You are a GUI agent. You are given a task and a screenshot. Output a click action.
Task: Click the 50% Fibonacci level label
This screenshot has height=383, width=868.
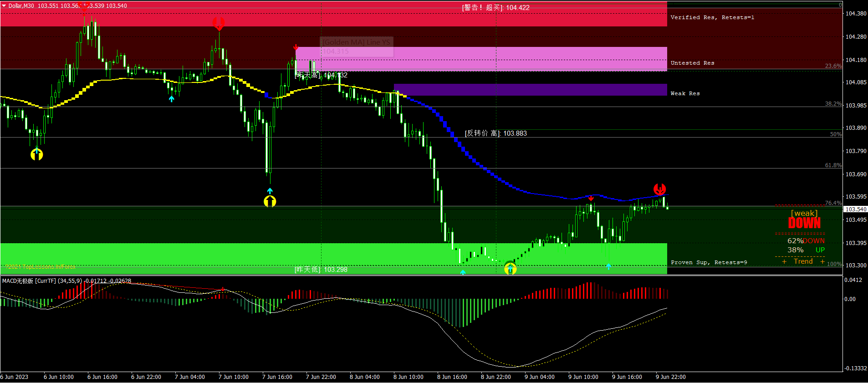tap(836, 134)
